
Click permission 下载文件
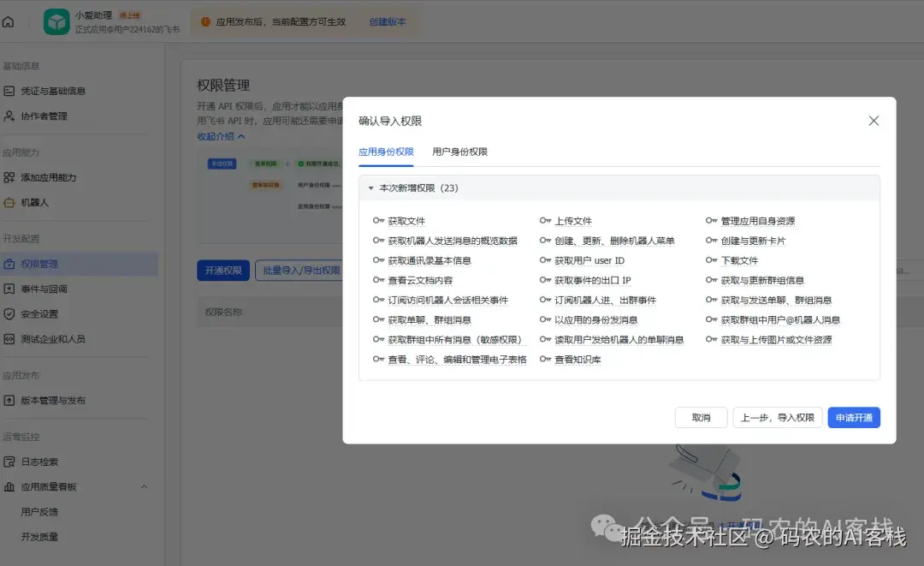click(739, 260)
